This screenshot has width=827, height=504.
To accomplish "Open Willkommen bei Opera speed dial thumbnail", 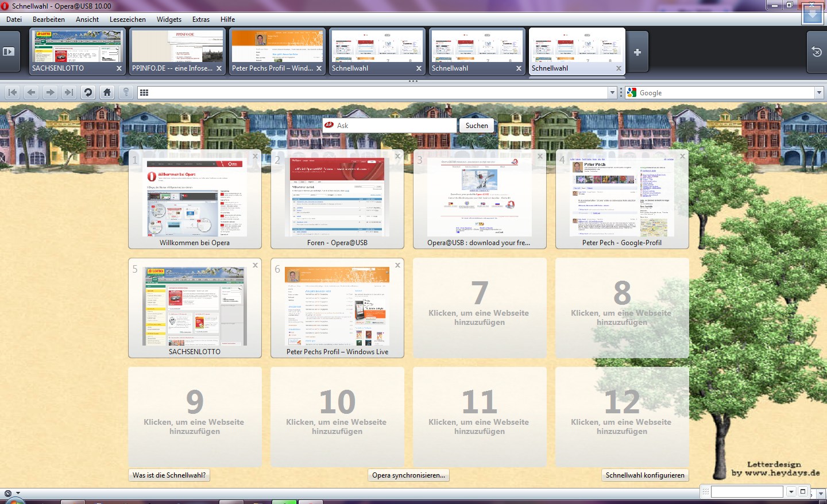I will 195,199.
